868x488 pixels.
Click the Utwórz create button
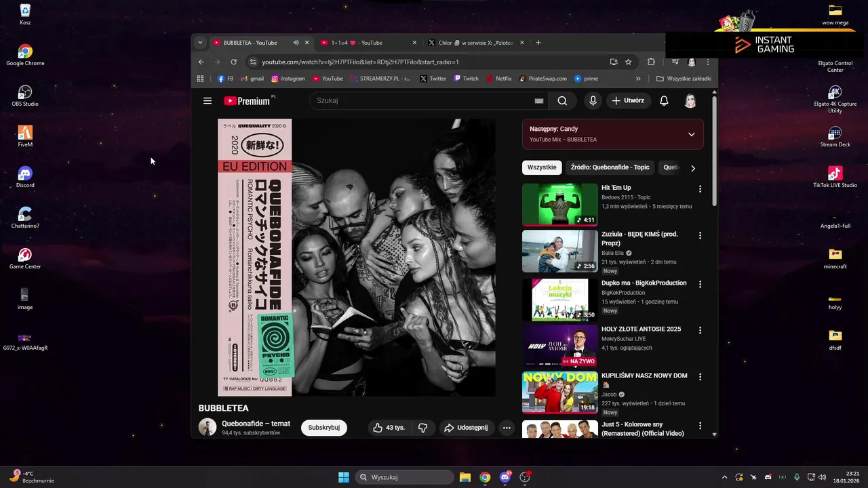click(628, 101)
